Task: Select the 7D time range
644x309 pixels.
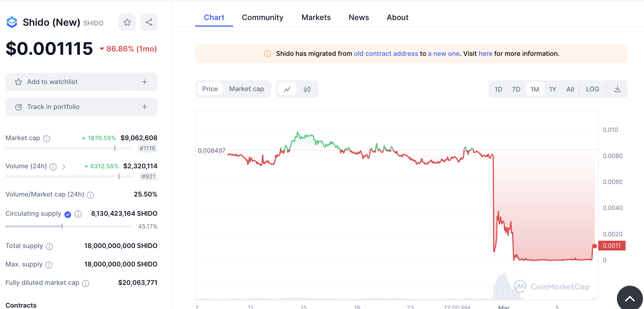Action: (x=516, y=89)
